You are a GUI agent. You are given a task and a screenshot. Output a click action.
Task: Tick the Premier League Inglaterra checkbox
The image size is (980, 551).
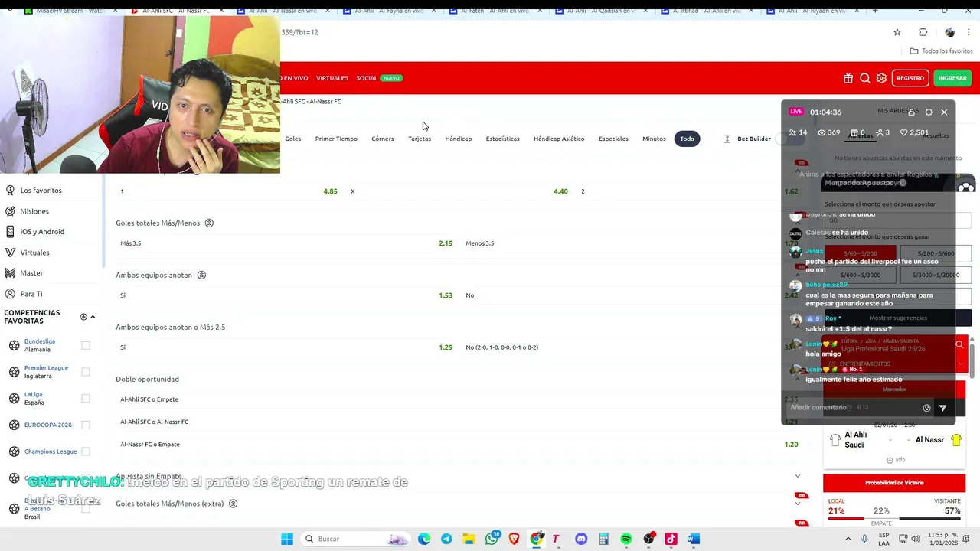click(86, 372)
